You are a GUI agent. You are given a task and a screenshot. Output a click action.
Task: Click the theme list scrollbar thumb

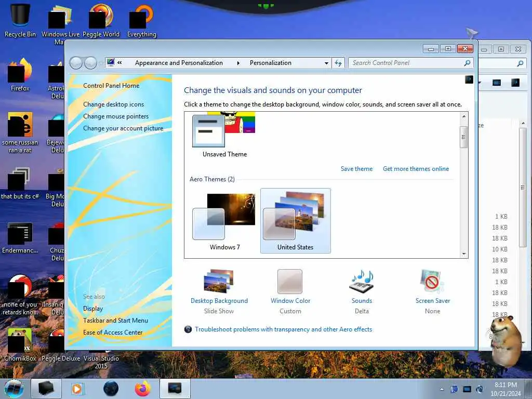click(x=464, y=137)
